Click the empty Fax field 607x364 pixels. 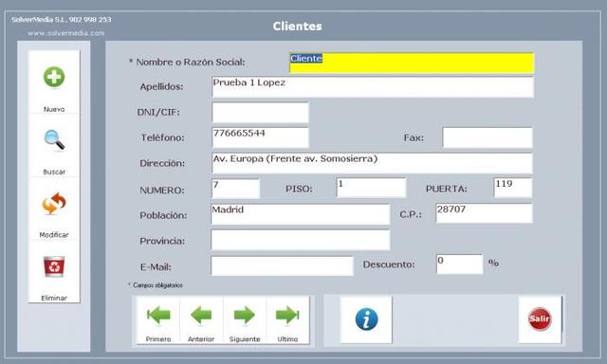pyautogui.click(x=487, y=137)
